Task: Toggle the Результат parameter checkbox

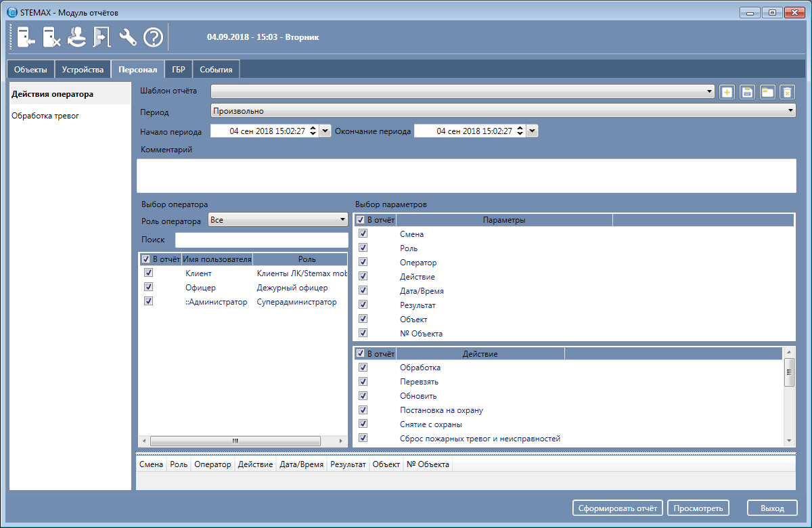Action: (x=363, y=304)
